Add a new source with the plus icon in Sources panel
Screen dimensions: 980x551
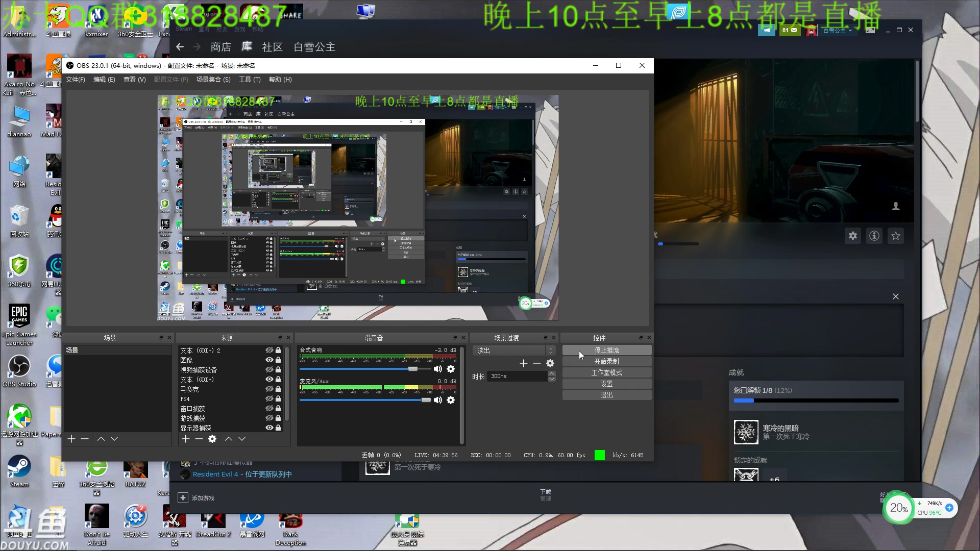[186, 439]
